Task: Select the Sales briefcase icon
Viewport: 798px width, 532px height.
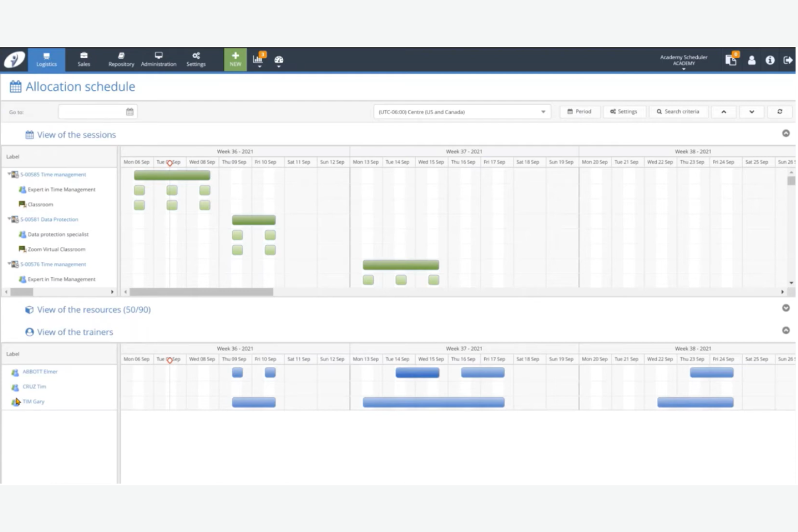Action: [84, 59]
